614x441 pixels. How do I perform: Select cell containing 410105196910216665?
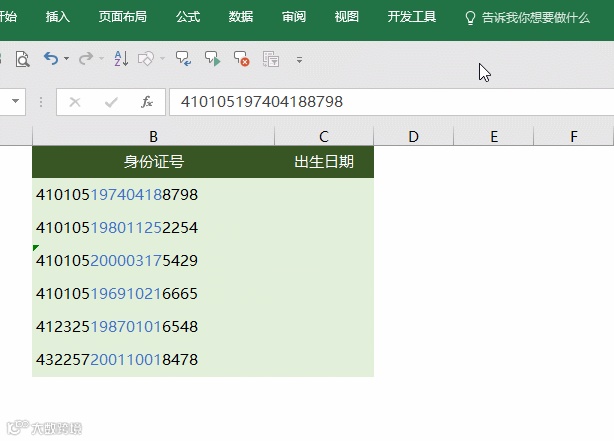154,294
